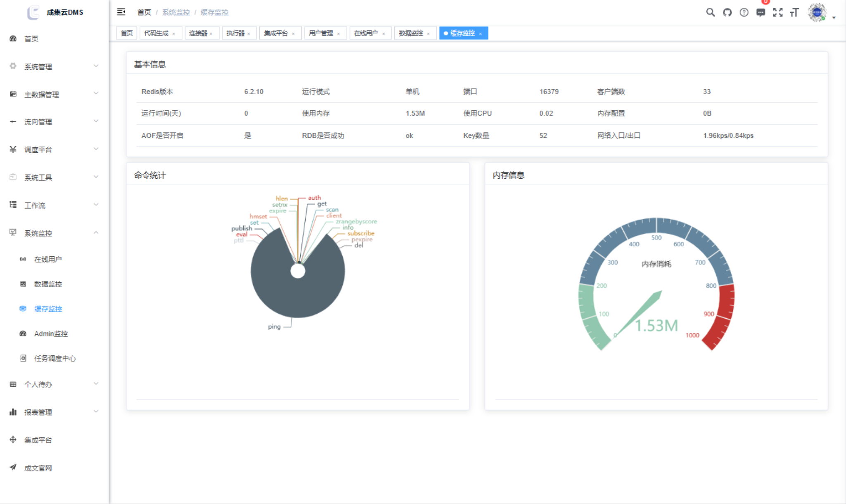The height and width of the screenshot is (504, 846).
Task: Open the GitHub repository icon
Action: (727, 12)
